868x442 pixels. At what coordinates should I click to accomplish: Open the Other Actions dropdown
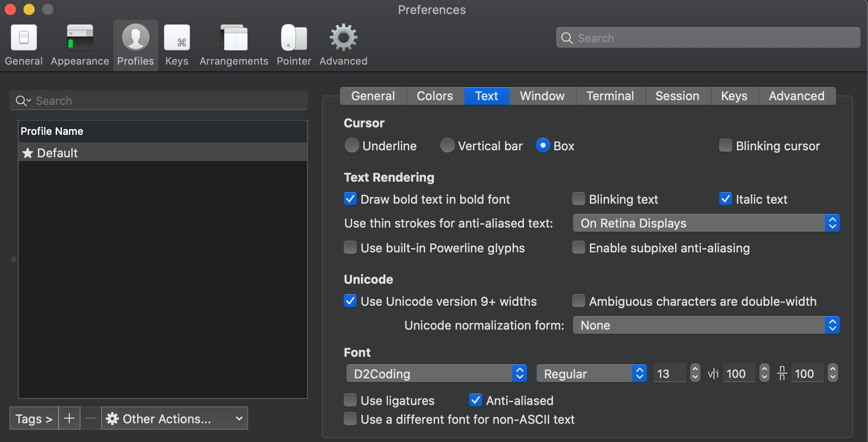coord(175,418)
